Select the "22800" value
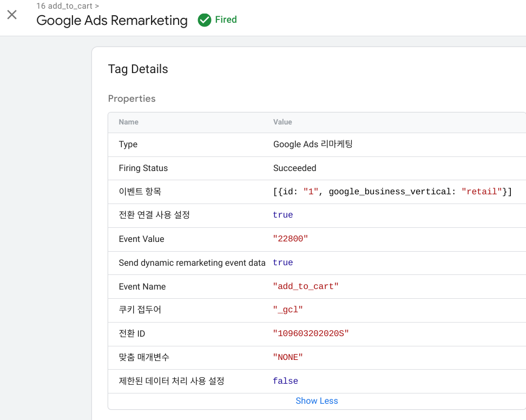The height and width of the screenshot is (420, 526). (x=291, y=239)
